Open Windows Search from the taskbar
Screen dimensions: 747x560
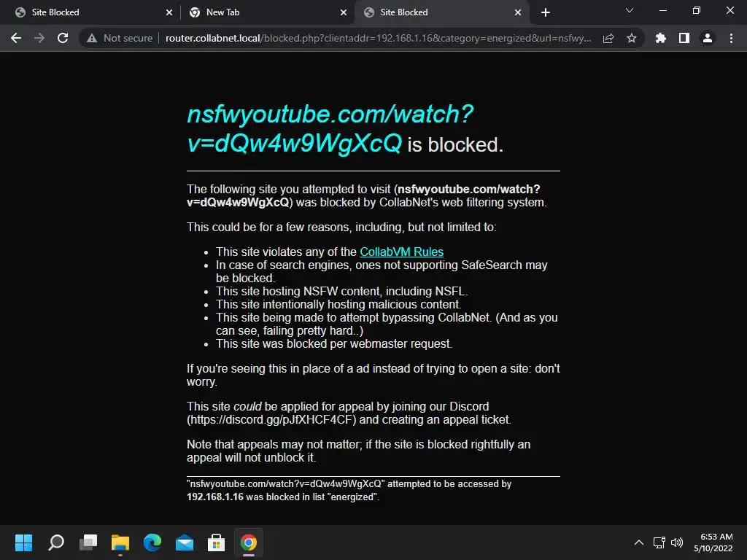(56, 542)
